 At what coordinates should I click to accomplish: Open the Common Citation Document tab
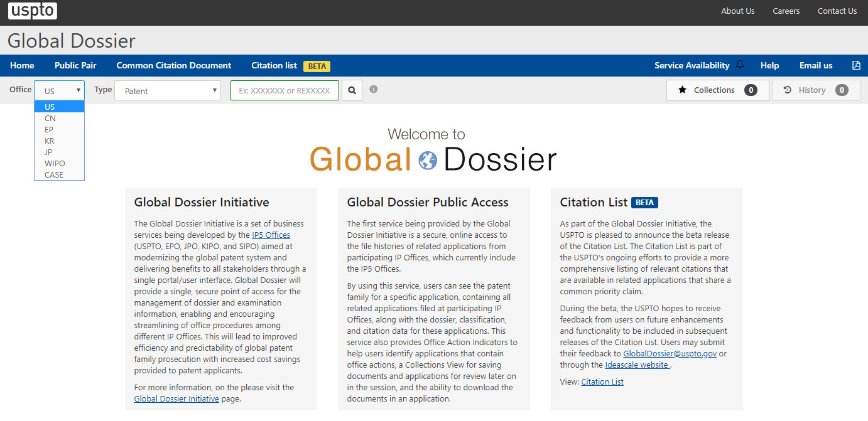click(x=174, y=65)
